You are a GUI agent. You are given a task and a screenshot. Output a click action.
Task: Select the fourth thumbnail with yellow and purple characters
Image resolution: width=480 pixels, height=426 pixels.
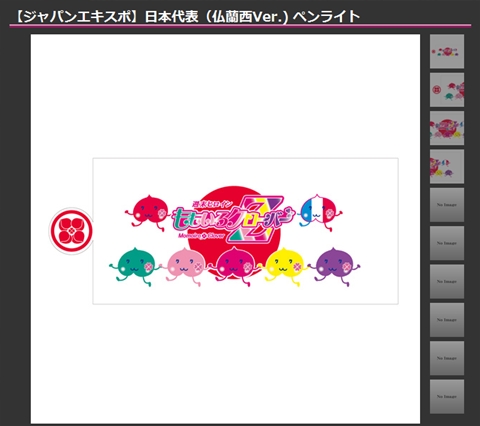447,167
